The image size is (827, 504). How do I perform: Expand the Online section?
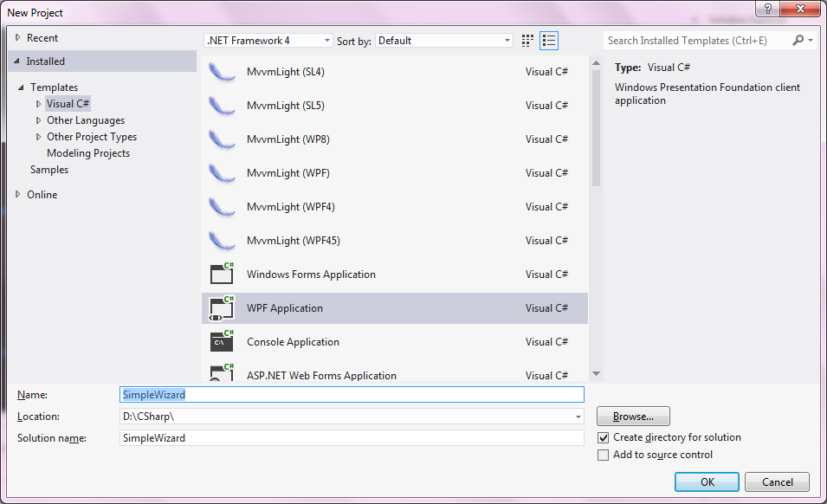tap(18, 194)
